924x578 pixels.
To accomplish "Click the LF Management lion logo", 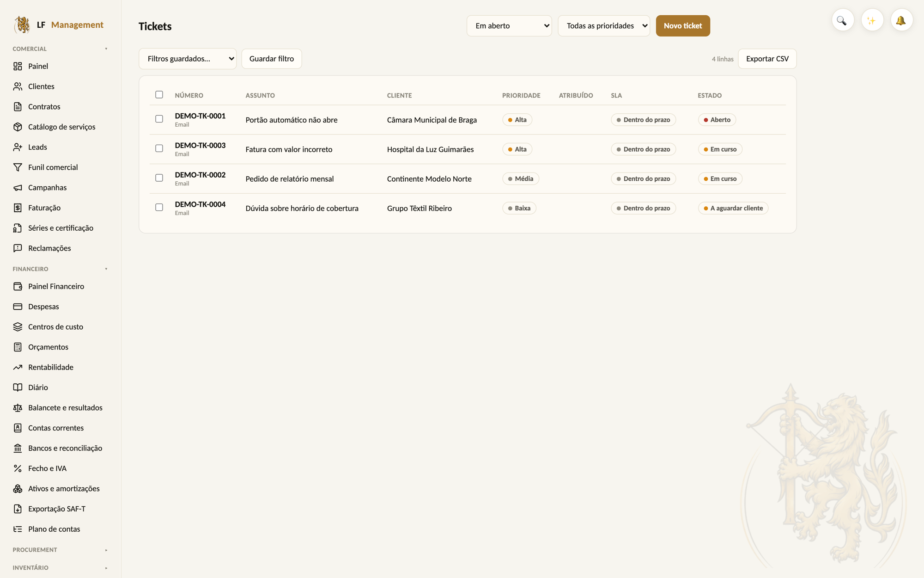I will coord(22,25).
